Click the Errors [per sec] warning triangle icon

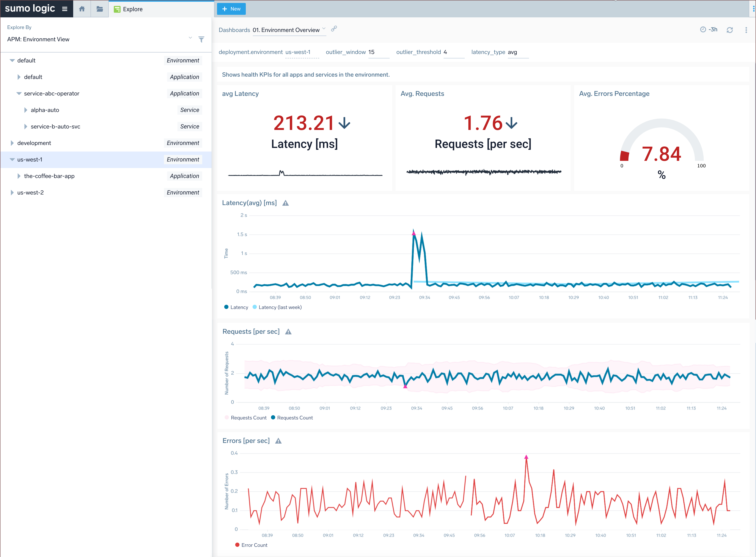(278, 441)
